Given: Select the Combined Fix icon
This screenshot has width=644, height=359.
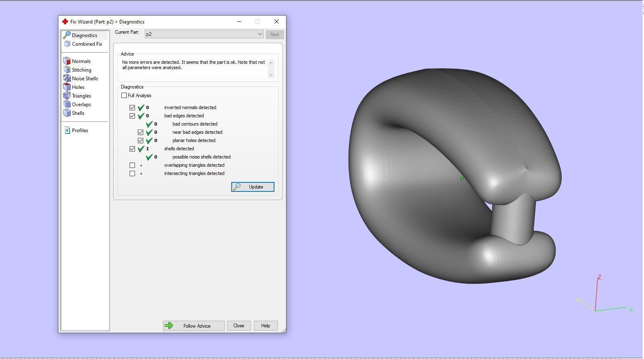Looking at the screenshot, I should coord(67,44).
